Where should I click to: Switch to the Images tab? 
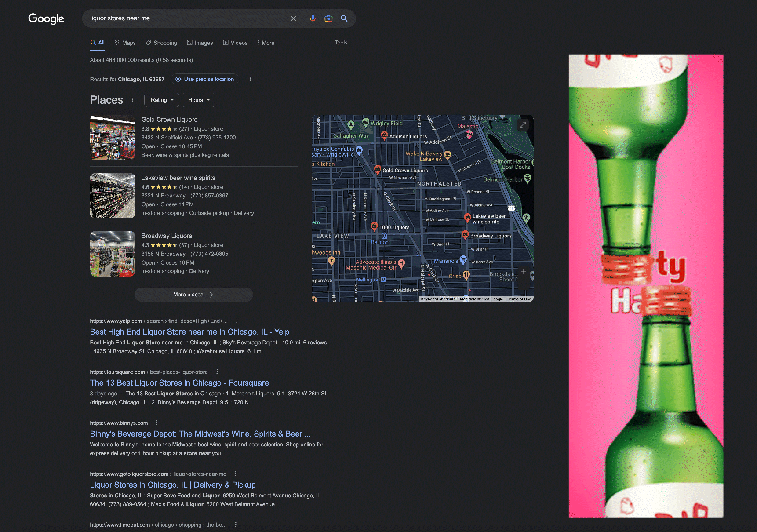point(200,43)
